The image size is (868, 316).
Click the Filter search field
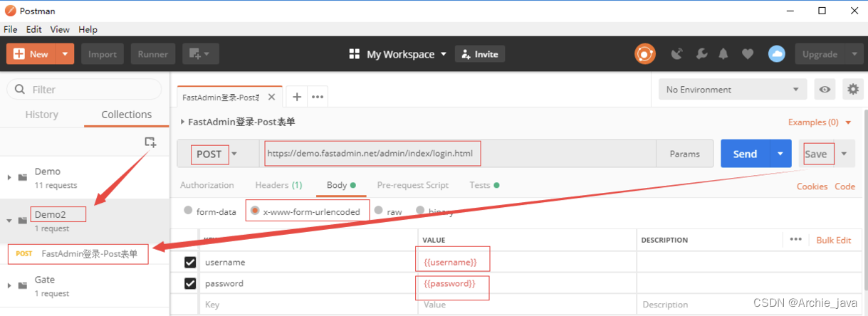pos(85,89)
